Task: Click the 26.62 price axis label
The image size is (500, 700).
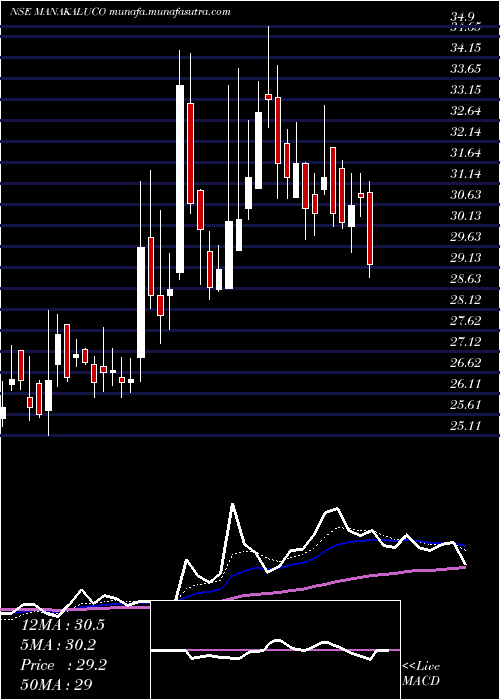Action: (x=466, y=362)
